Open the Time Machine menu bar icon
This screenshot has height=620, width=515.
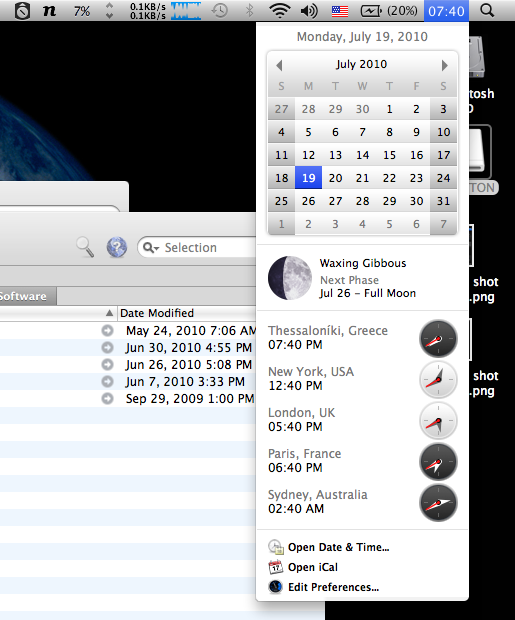click(x=220, y=11)
